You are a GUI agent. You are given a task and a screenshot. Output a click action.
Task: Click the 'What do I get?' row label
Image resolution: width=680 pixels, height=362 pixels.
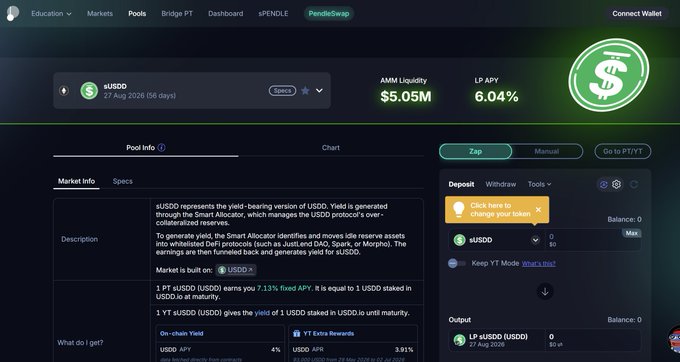pos(80,343)
